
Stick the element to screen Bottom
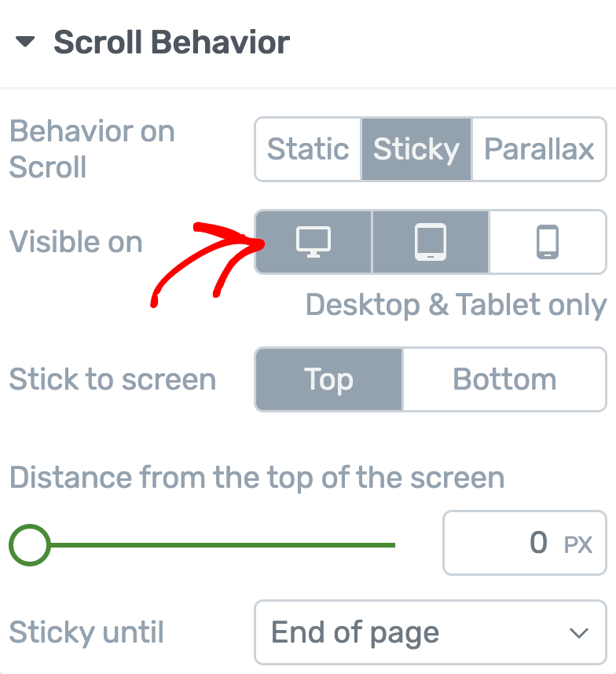[504, 379]
